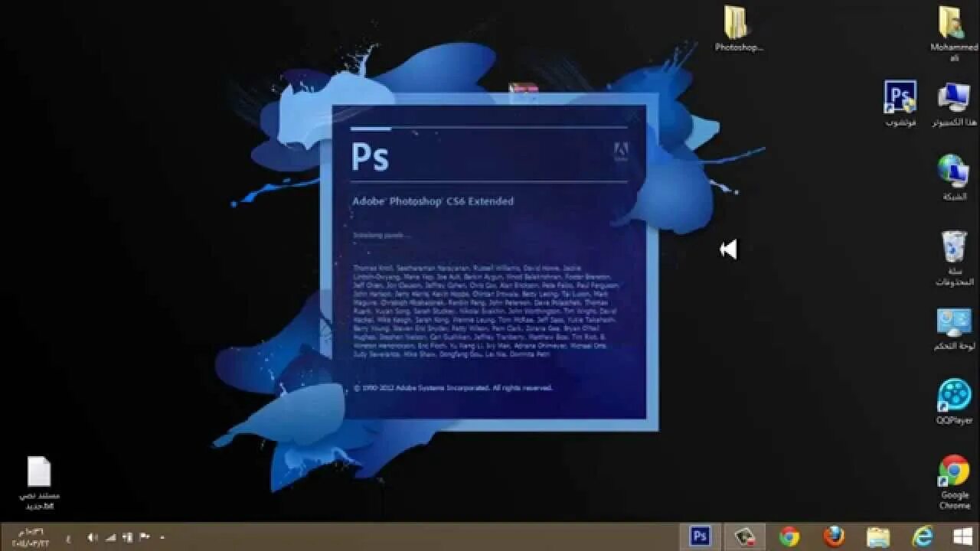980x551 pixels.
Task: Click the screen recorder icon in the taskbar
Action: 745,536
